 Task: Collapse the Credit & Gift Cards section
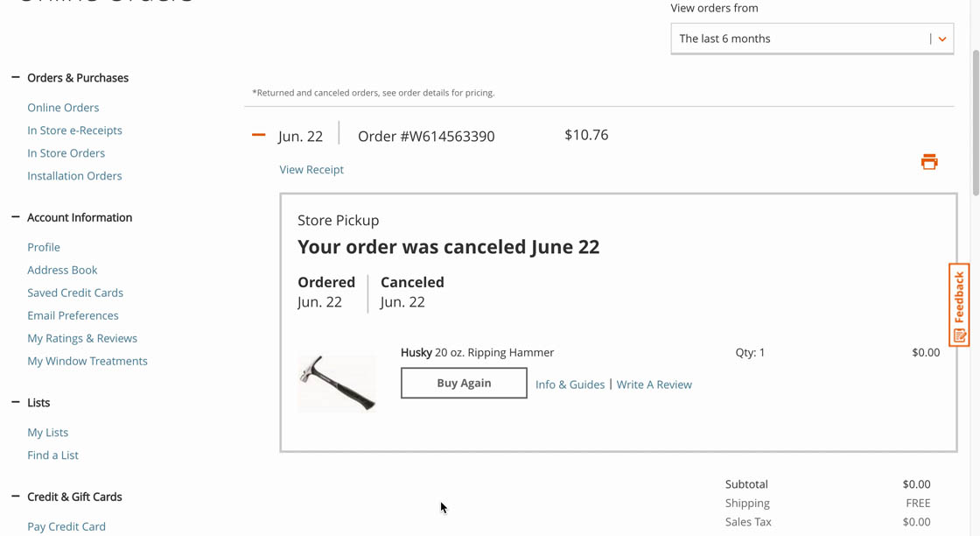point(16,497)
